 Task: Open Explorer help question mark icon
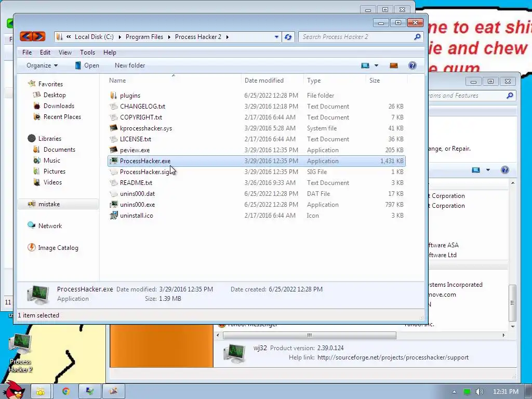click(x=412, y=65)
